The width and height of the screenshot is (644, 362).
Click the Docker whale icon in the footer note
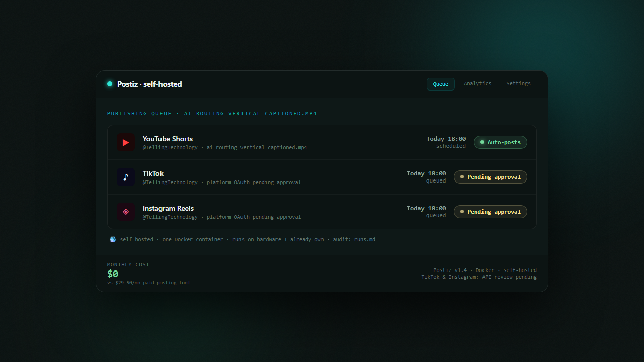[x=113, y=239]
